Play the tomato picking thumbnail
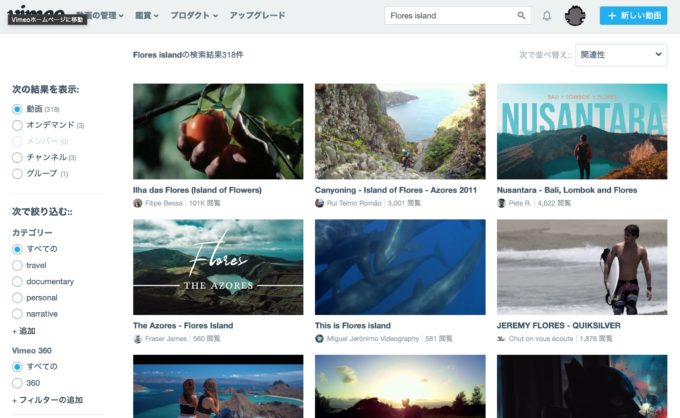The width and height of the screenshot is (680, 418). click(x=218, y=131)
